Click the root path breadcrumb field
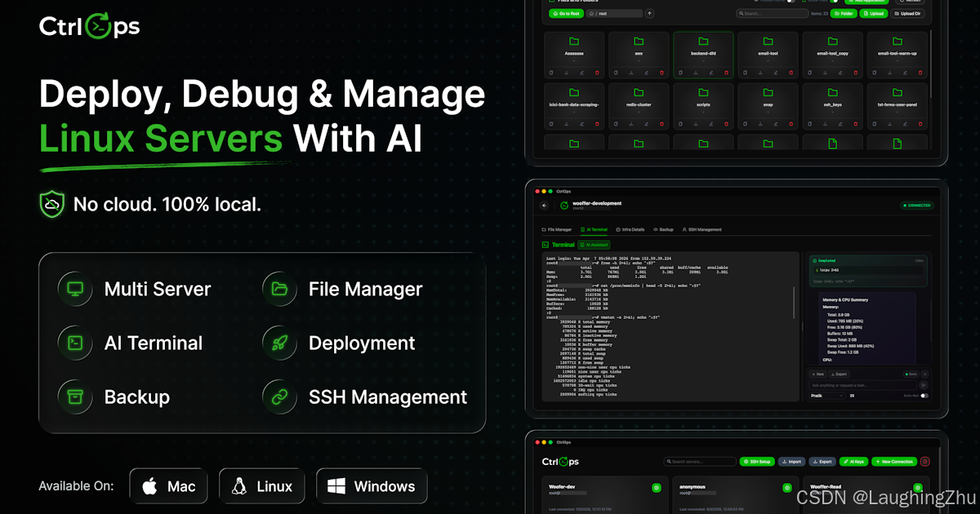Viewport: 980px width, 514px height. coord(614,14)
